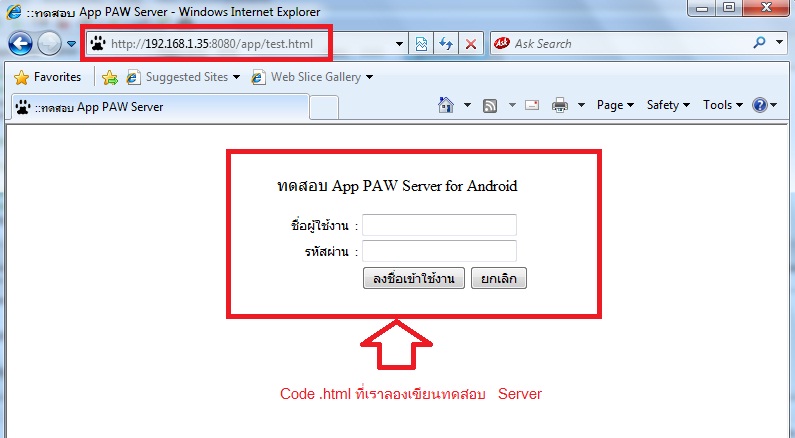Open the search provider dropdown arrow
The width and height of the screenshot is (795, 438).
[779, 43]
